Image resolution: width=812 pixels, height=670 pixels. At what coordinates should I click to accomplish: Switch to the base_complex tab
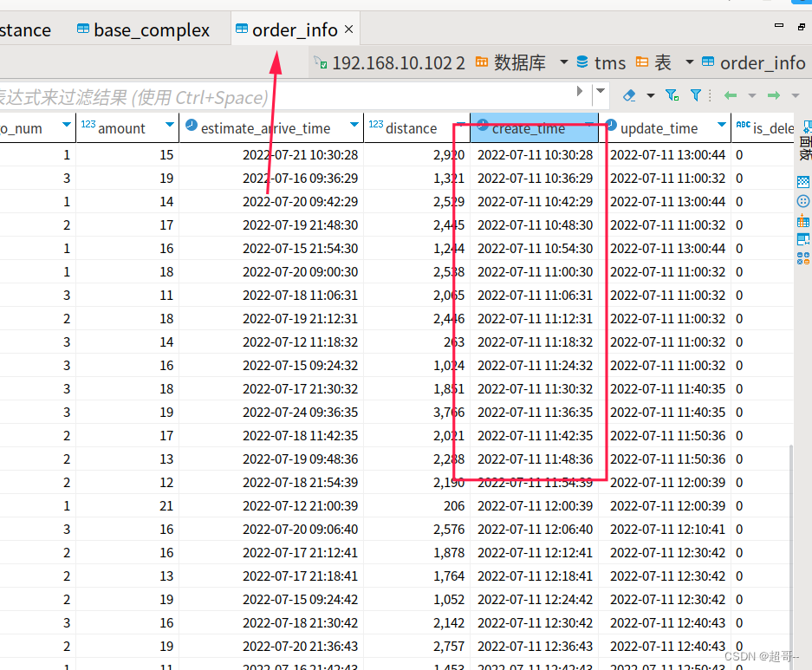pyautogui.click(x=143, y=30)
